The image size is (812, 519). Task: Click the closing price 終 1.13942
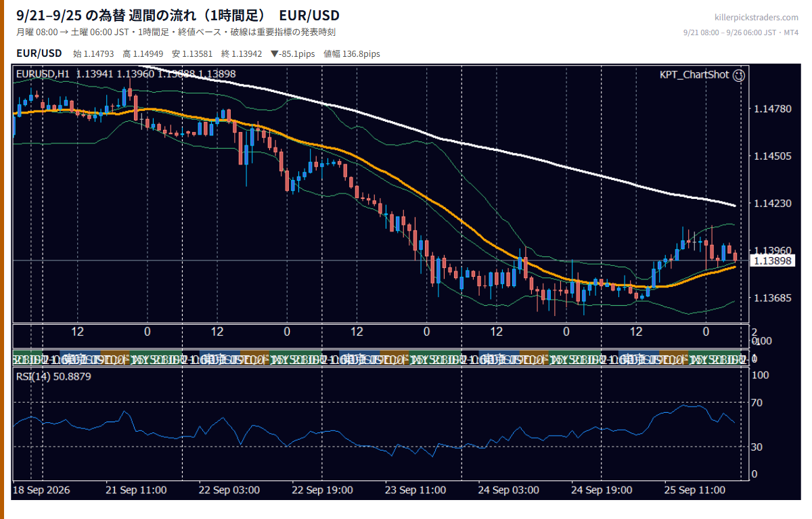coord(242,53)
